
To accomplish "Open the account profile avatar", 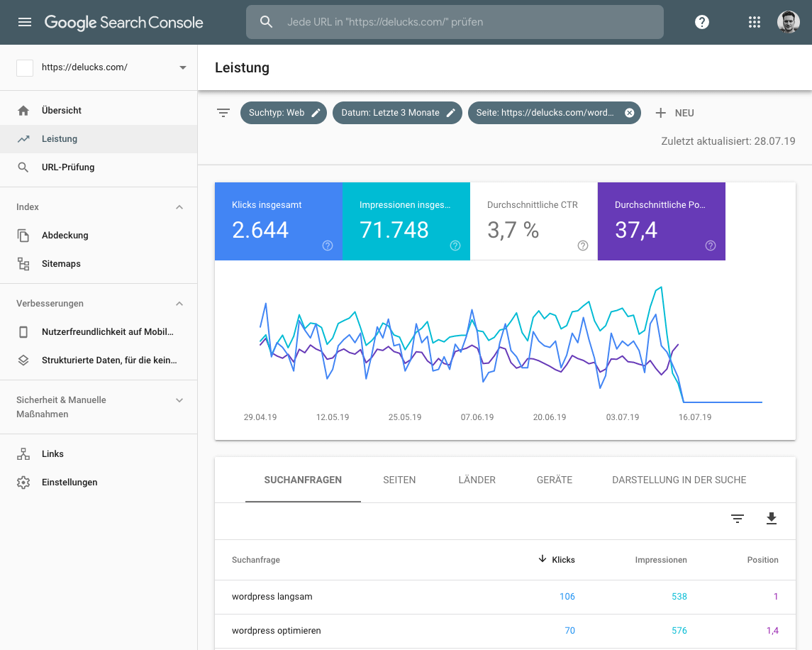I will click(x=788, y=22).
